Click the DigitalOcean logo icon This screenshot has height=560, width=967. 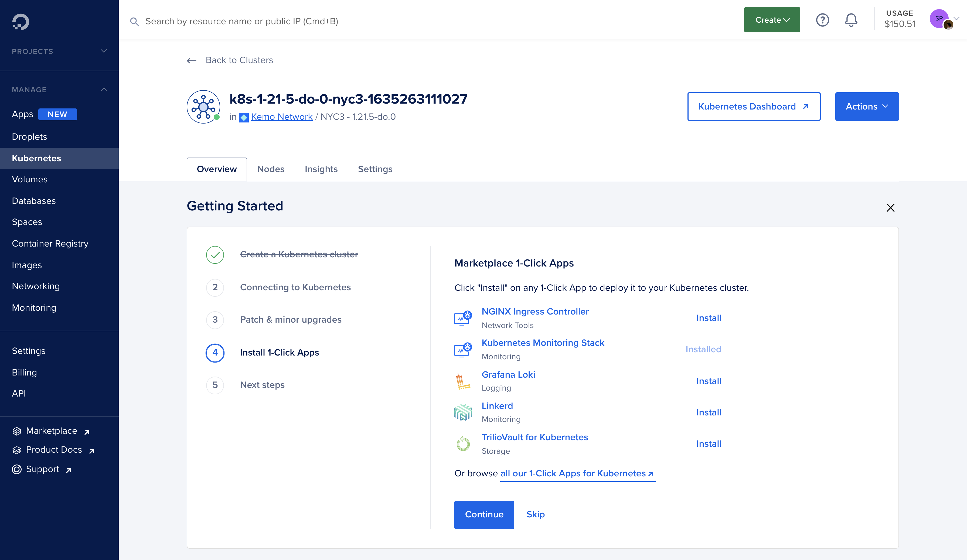click(x=21, y=22)
